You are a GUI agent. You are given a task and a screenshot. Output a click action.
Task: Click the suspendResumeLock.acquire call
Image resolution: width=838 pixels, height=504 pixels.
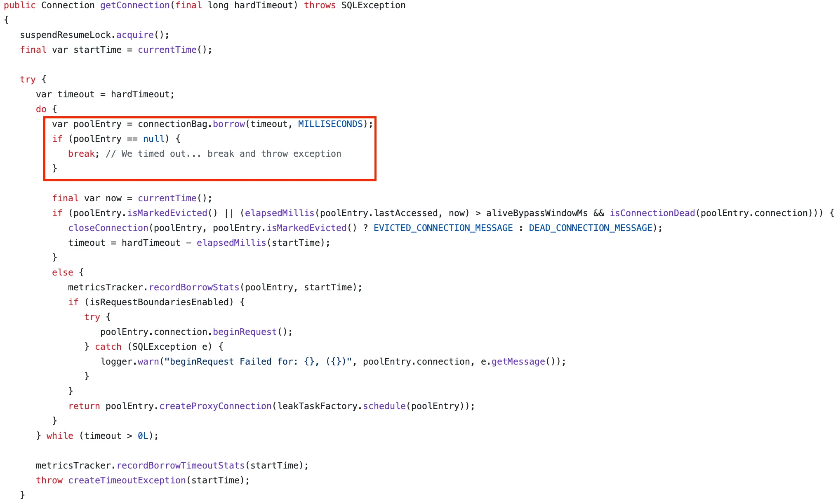[135, 35]
